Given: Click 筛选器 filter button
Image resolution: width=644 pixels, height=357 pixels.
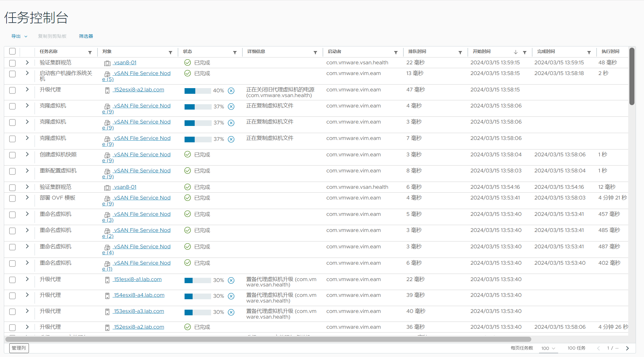Looking at the screenshot, I should pyautogui.click(x=86, y=36).
